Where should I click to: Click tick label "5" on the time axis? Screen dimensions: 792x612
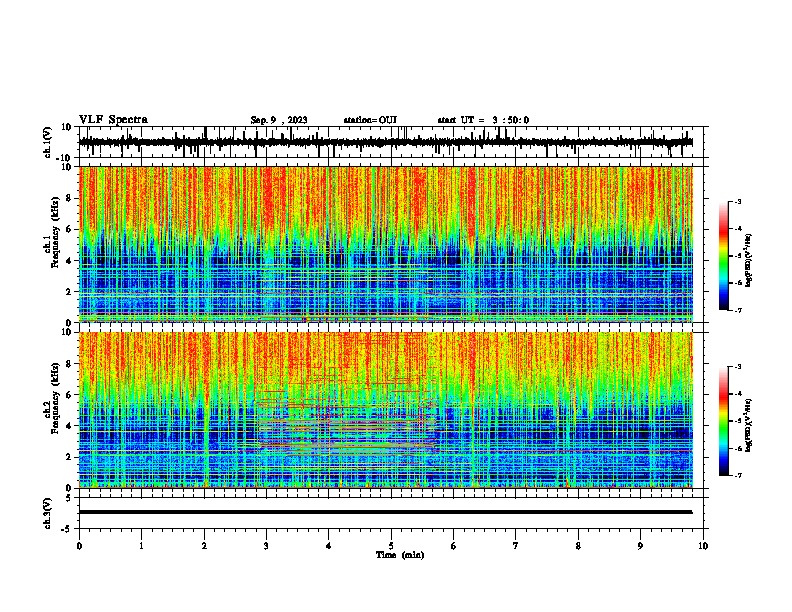(x=391, y=546)
